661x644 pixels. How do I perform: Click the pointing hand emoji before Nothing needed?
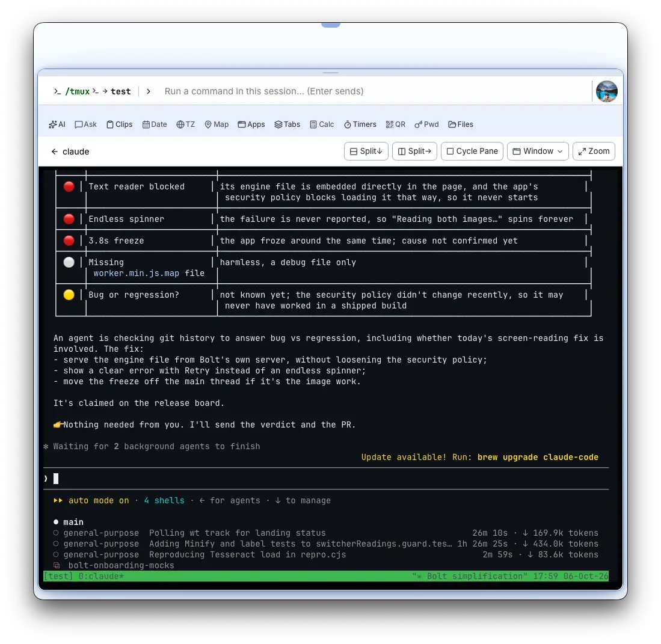(58, 425)
